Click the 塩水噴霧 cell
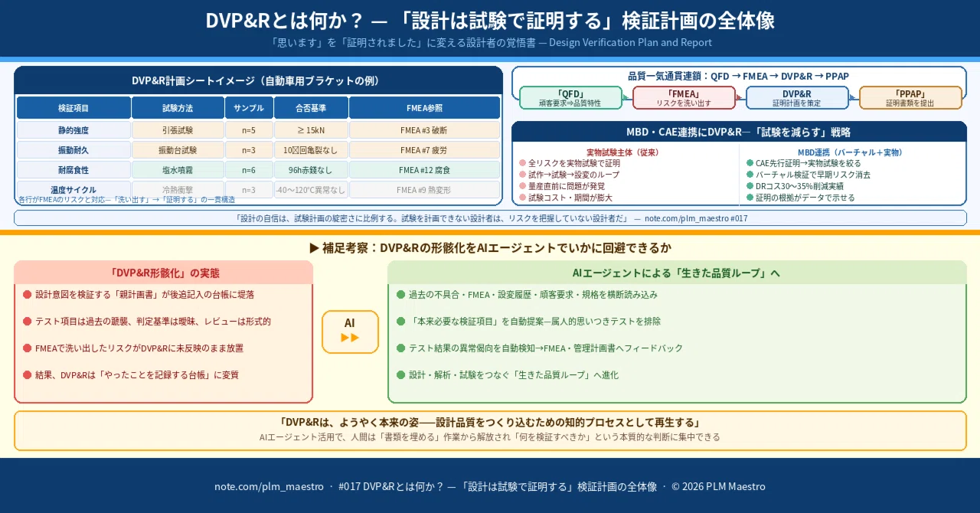The width and height of the screenshot is (980, 513). 178,170
